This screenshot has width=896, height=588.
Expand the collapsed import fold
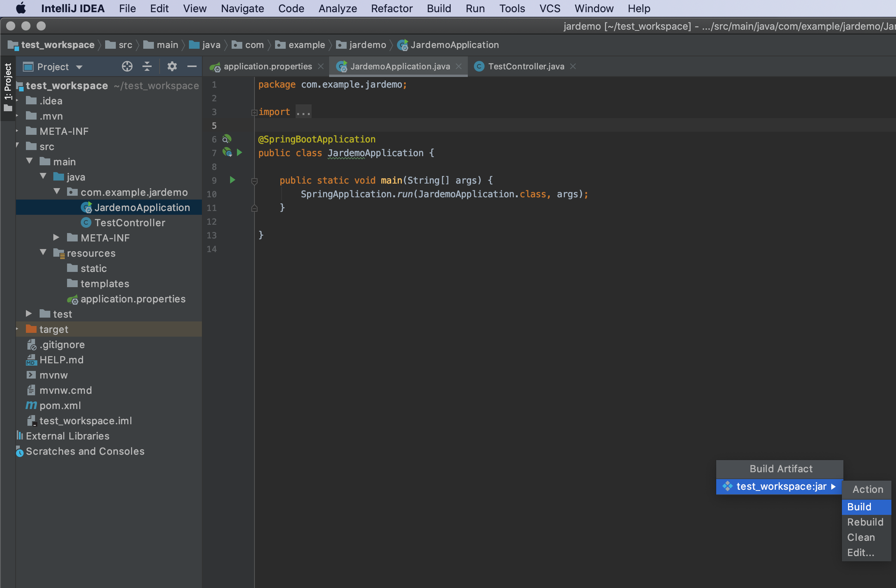(254, 112)
